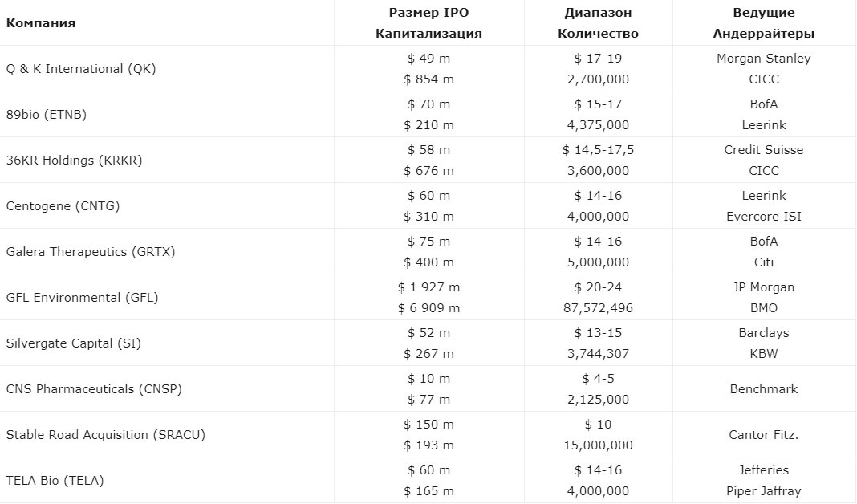
Task: Select the 89bio (ETNB) company cell
Action: [x=47, y=114]
